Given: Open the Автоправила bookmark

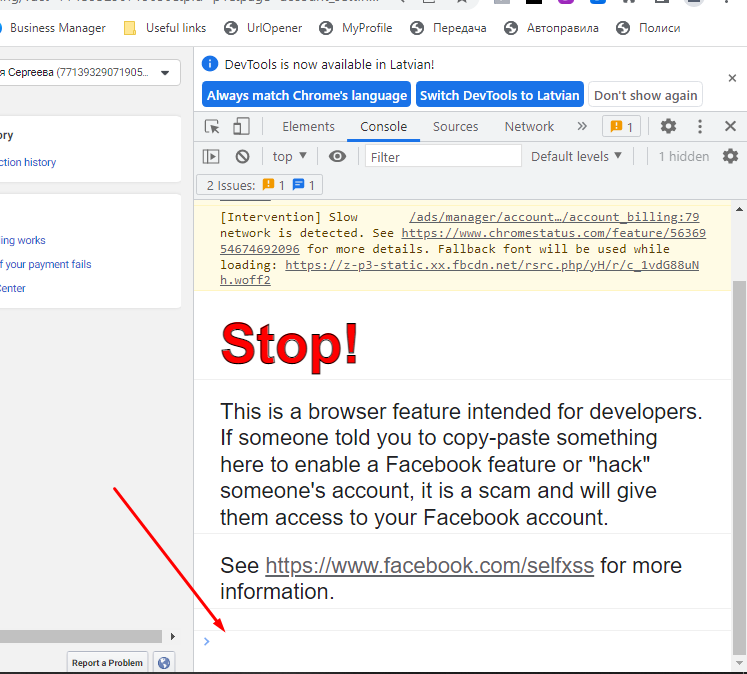Looking at the screenshot, I should click(x=551, y=28).
